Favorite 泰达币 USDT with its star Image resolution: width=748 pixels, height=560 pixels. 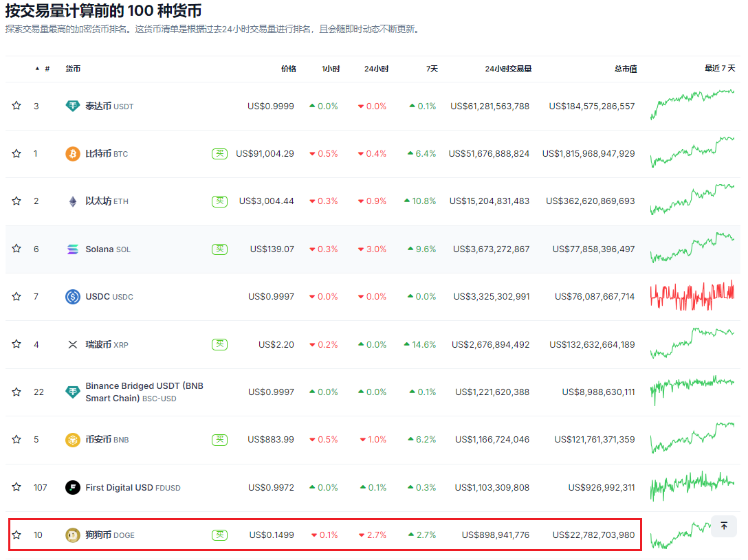click(16, 106)
